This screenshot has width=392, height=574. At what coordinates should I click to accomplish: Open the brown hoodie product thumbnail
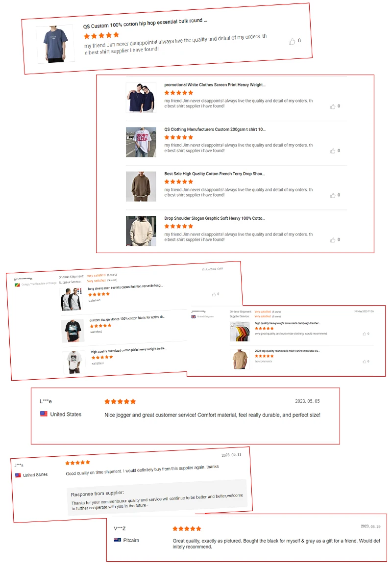[141, 186]
